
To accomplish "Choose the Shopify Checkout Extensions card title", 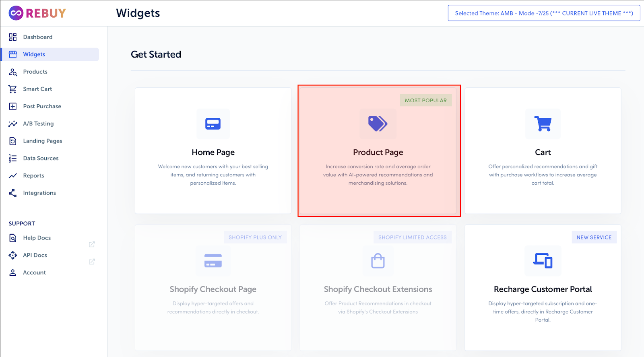I will (378, 289).
